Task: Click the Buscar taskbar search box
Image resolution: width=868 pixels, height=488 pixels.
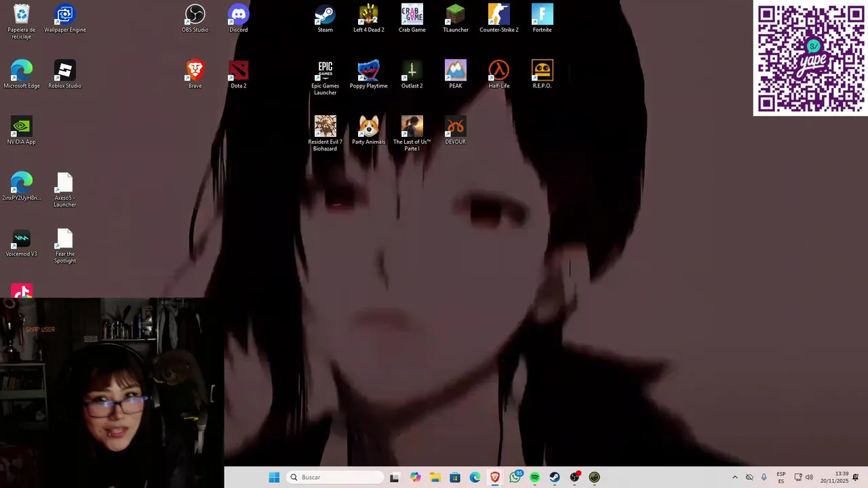Action: pyautogui.click(x=335, y=477)
